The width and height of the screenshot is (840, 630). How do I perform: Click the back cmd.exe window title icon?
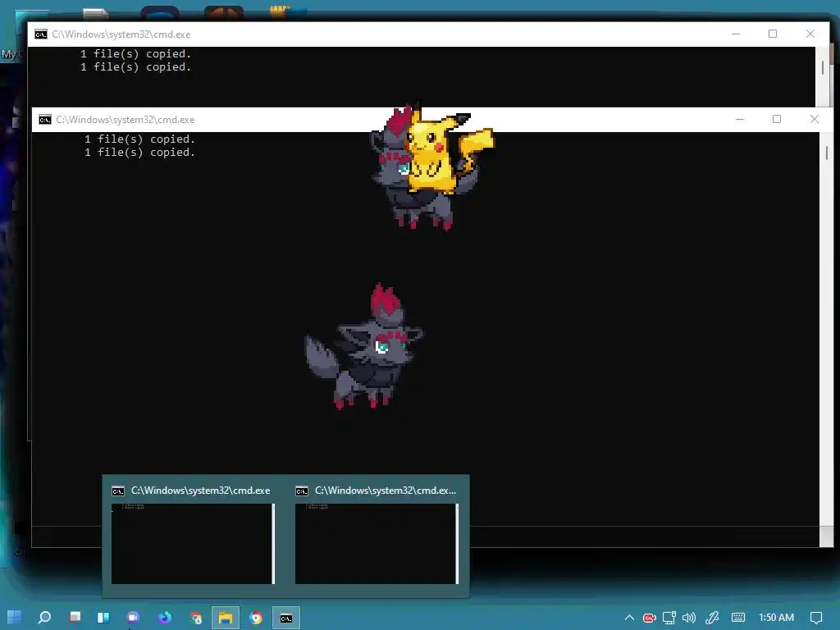click(x=41, y=34)
